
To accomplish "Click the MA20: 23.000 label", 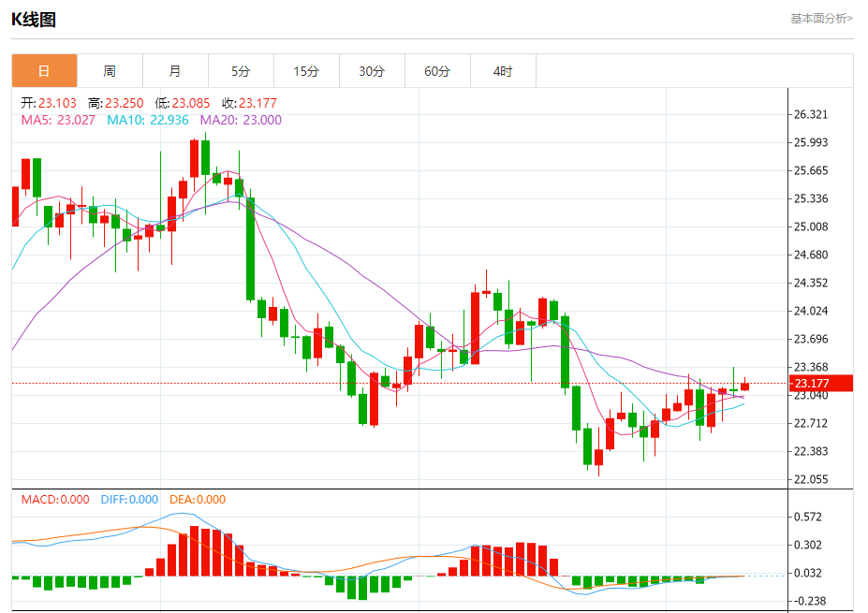I will tap(241, 120).
